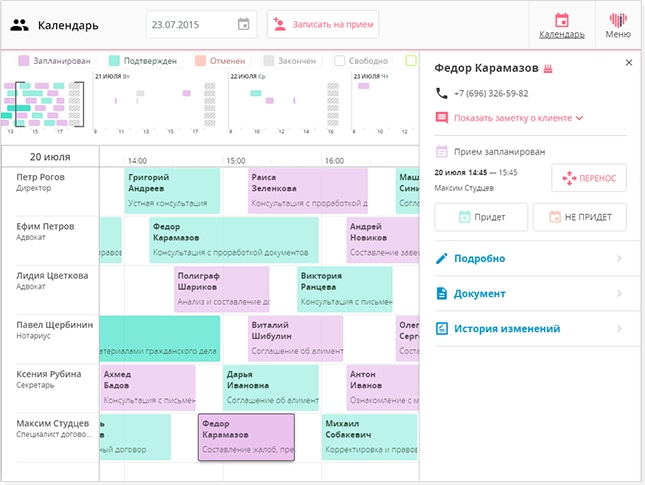Expand Показать заметку о клиенте
This screenshot has width=645, height=485.
click(517, 118)
